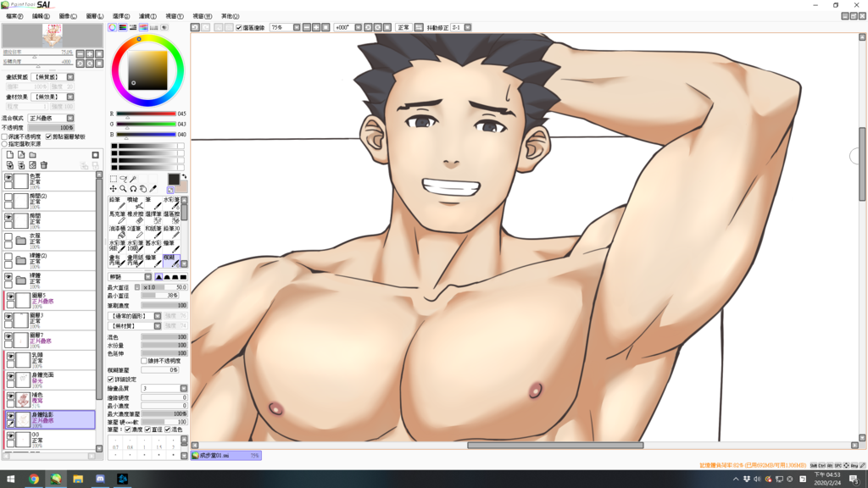868x488 pixels.
Task: Open the 通常的圓形 brush shape dropdown
Action: [158, 316]
